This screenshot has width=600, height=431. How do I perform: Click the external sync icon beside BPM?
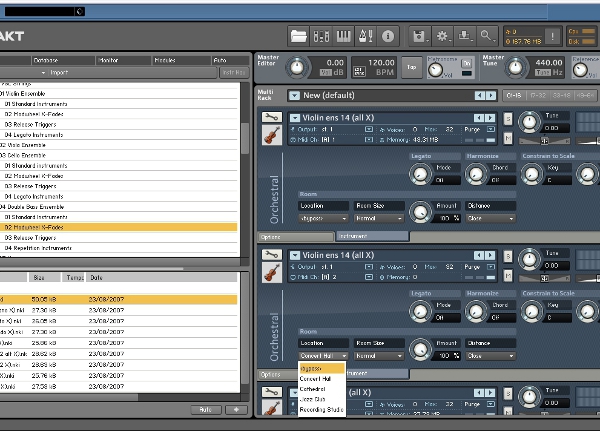point(359,71)
